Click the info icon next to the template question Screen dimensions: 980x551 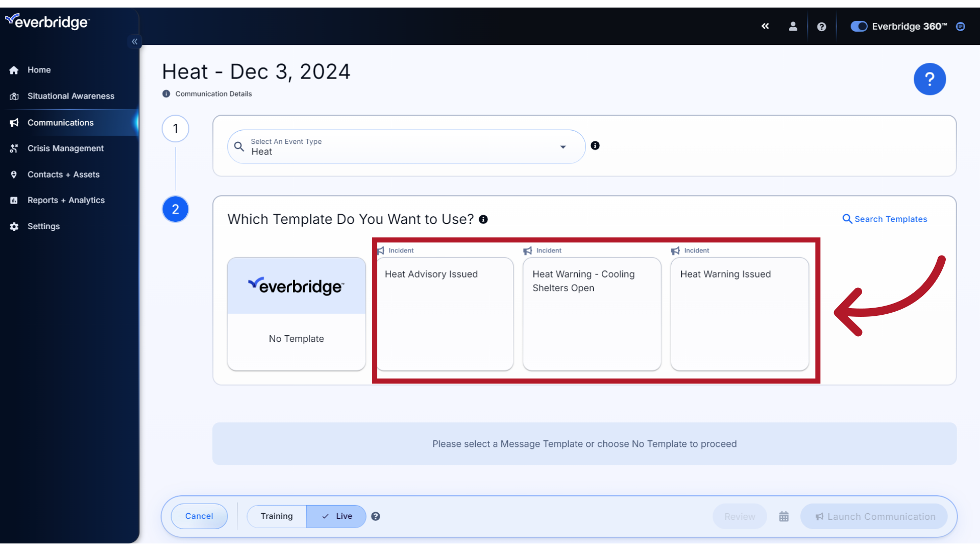[483, 219]
